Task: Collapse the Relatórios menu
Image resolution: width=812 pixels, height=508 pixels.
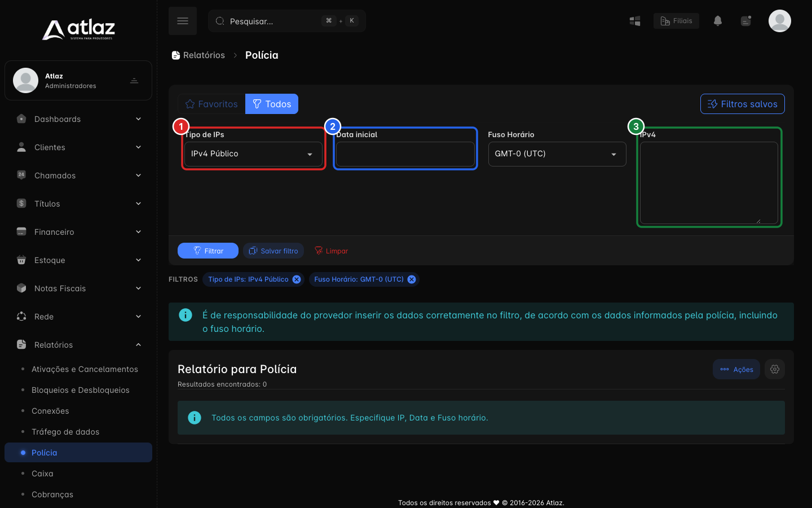Action: click(78, 345)
